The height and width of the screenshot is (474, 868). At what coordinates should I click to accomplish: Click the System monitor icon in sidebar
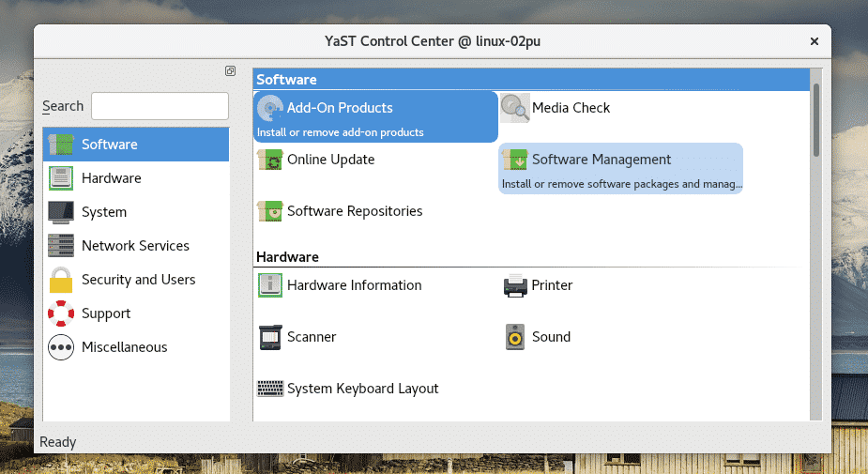click(x=61, y=212)
